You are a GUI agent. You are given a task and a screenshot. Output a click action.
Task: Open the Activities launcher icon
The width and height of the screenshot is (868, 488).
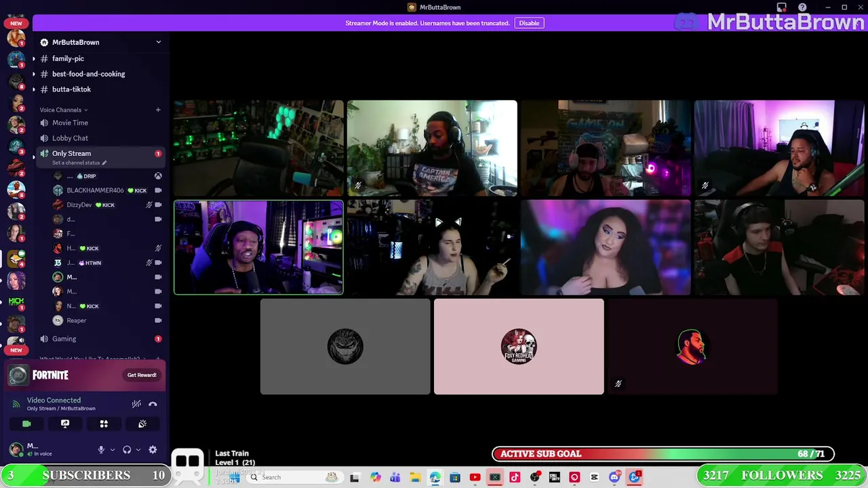pos(104,424)
